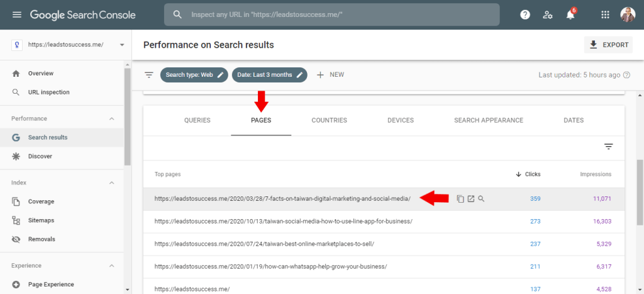The width and height of the screenshot is (644, 294).
Task: Click the Discover asterisk icon
Action: coord(16,156)
